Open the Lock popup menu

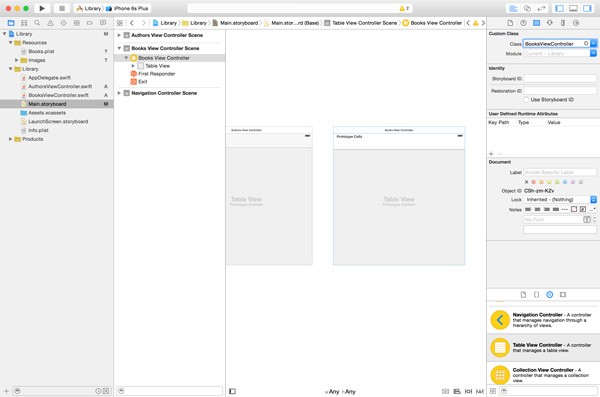pos(560,199)
